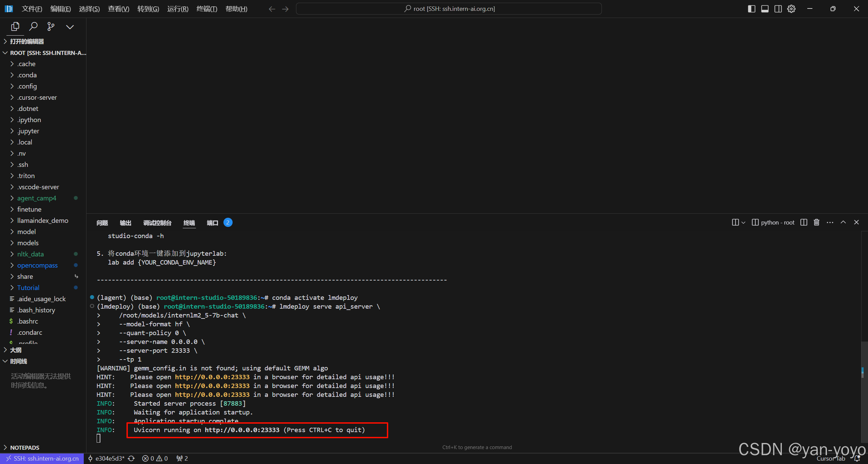Open the 终端(T) menu
The image size is (868, 464).
pyautogui.click(x=207, y=8)
